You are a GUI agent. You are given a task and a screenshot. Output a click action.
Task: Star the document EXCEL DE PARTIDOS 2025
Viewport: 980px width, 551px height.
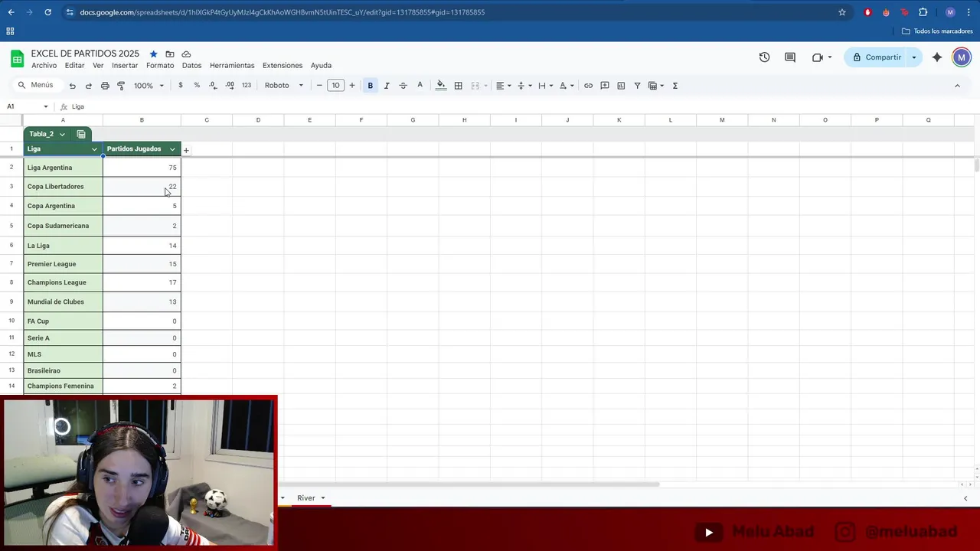click(x=153, y=54)
